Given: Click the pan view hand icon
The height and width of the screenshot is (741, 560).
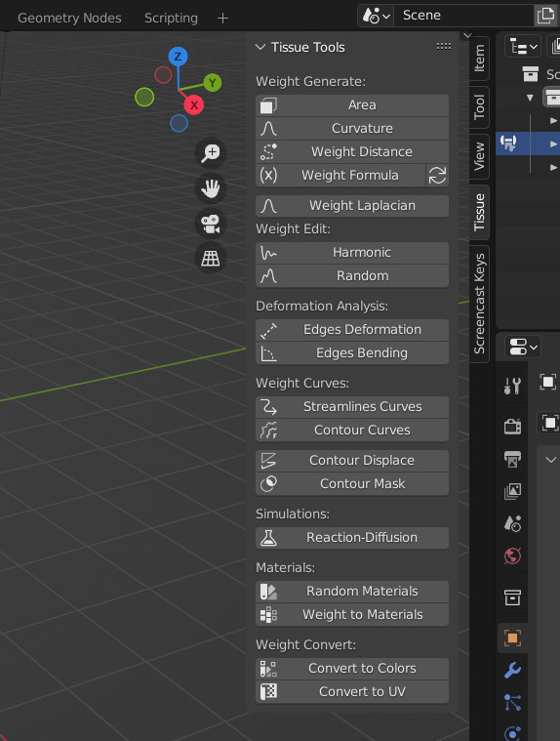Looking at the screenshot, I should pyautogui.click(x=211, y=188).
